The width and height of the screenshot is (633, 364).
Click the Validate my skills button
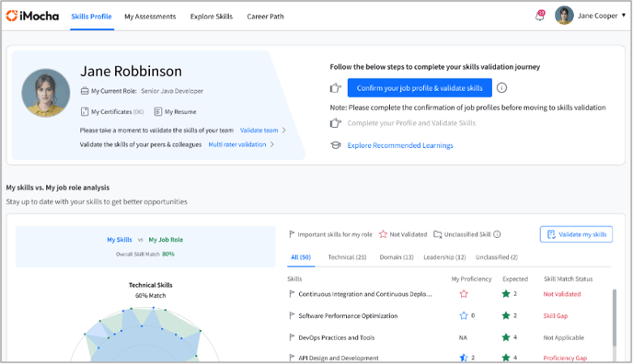(x=576, y=234)
